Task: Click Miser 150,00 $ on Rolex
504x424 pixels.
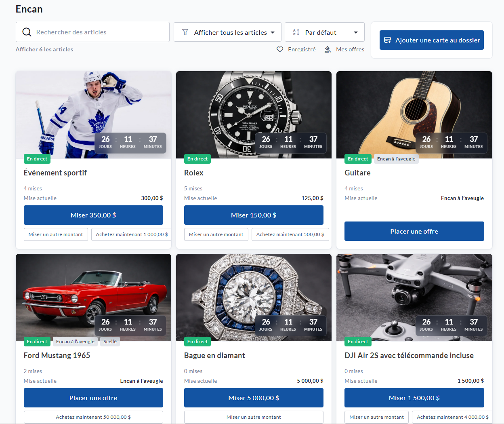Action: tap(254, 215)
